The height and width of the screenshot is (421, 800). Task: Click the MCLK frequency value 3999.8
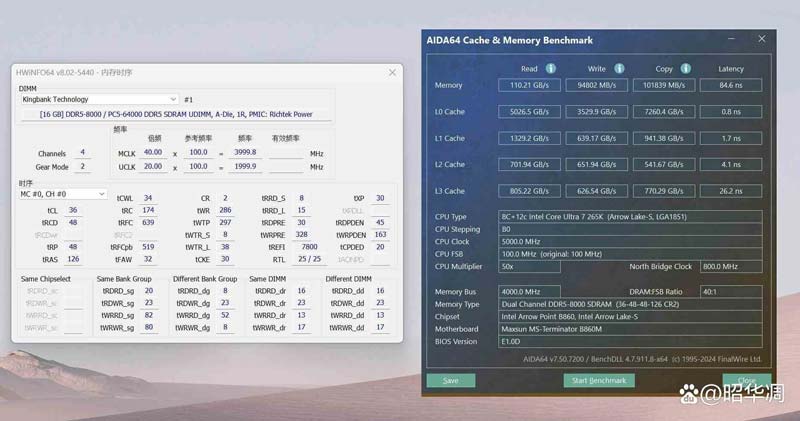tap(245, 153)
